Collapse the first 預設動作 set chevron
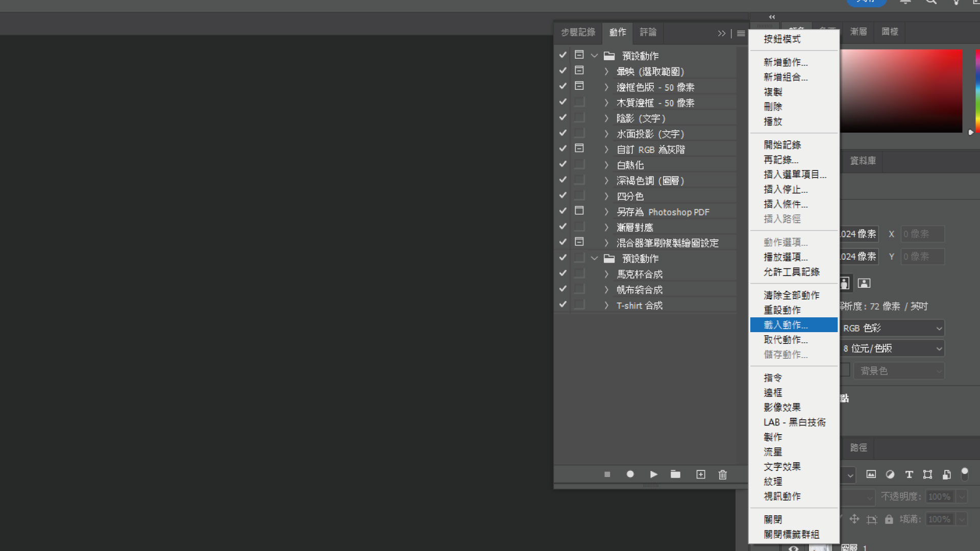980x551 pixels. pyautogui.click(x=594, y=56)
